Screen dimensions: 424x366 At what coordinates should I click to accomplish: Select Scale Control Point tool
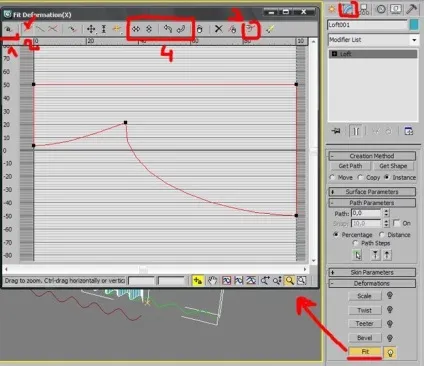pyautogui.click(x=104, y=29)
